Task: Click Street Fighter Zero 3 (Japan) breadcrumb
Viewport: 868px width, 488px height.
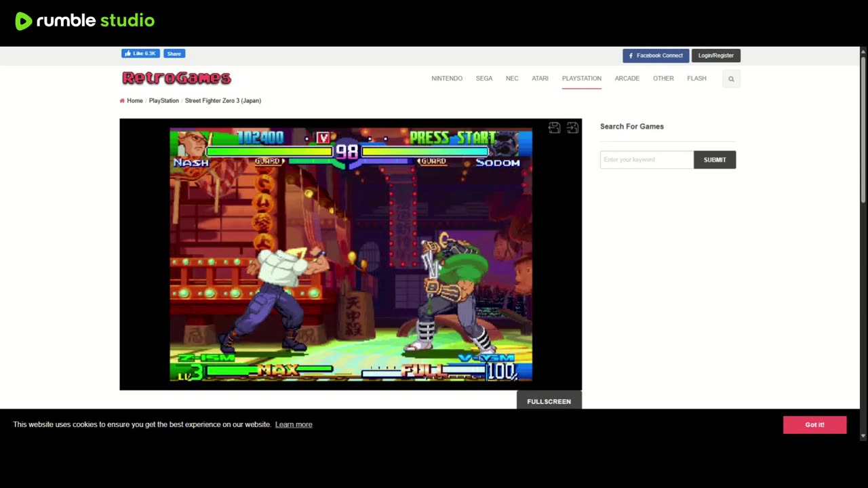Action: [223, 100]
